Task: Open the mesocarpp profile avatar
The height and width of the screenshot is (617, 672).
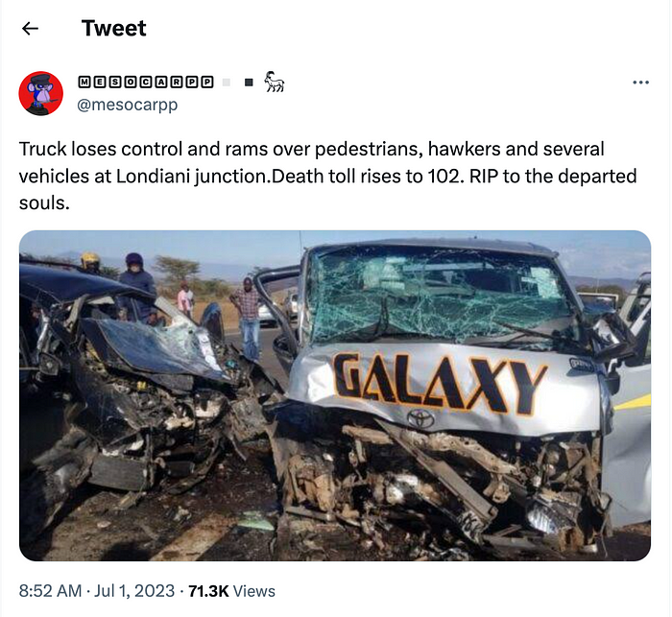Action: point(41,93)
